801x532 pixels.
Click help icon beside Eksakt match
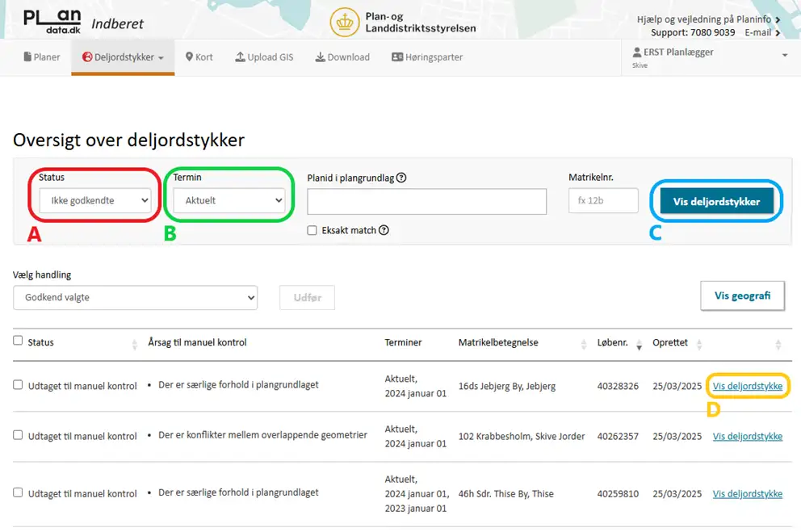(384, 230)
